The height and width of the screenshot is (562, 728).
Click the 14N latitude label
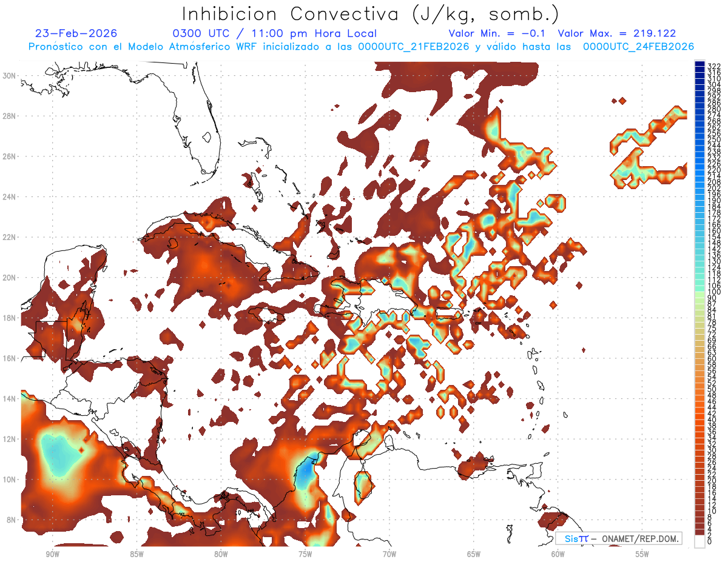tap(10, 399)
